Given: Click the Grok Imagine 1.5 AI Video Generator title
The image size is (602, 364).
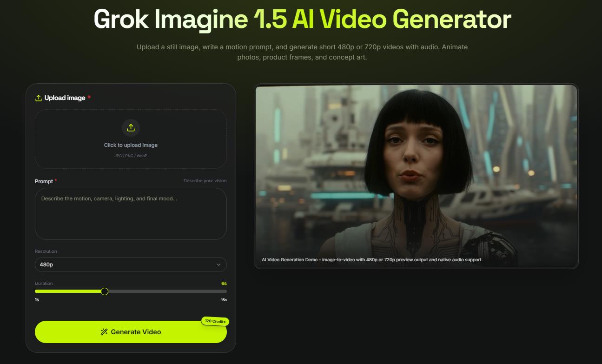Looking at the screenshot, I should 302,20.
